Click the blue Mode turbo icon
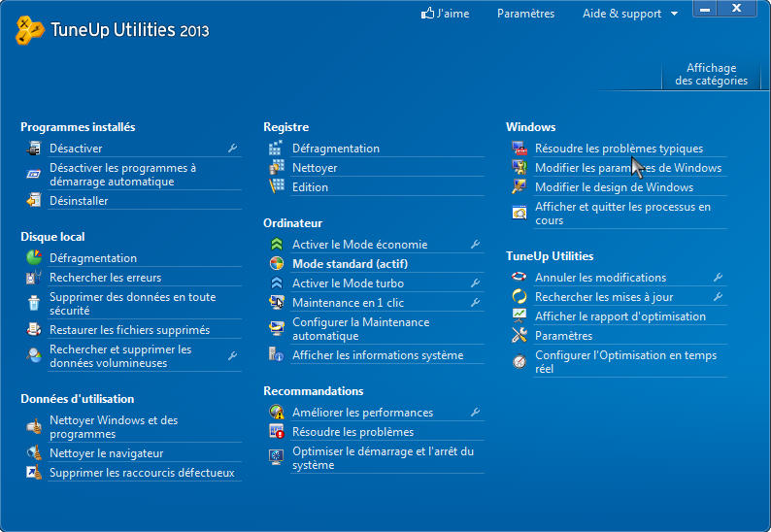Screen dimensions: 771x532 pos(277,283)
